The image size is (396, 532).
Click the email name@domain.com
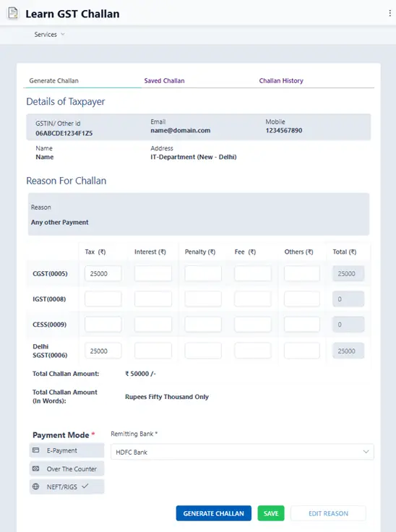181,130
